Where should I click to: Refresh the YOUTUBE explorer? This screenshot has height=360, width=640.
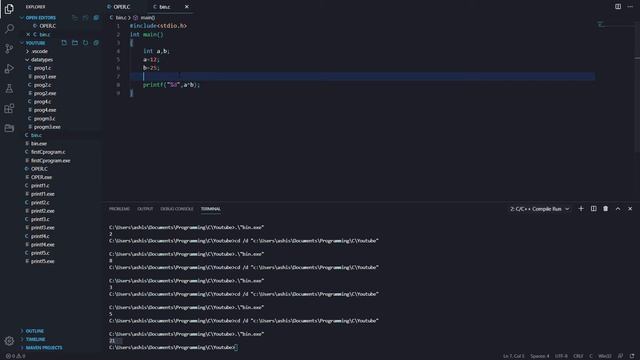point(85,43)
